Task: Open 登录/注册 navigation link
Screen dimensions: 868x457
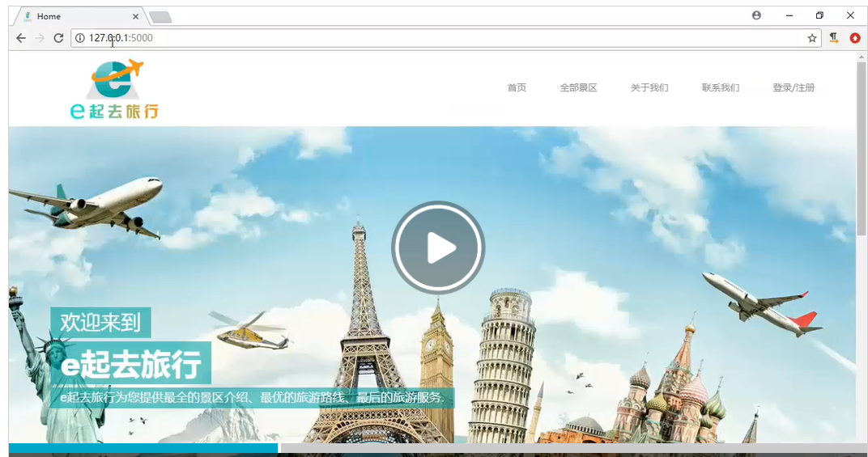Action: pos(794,87)
